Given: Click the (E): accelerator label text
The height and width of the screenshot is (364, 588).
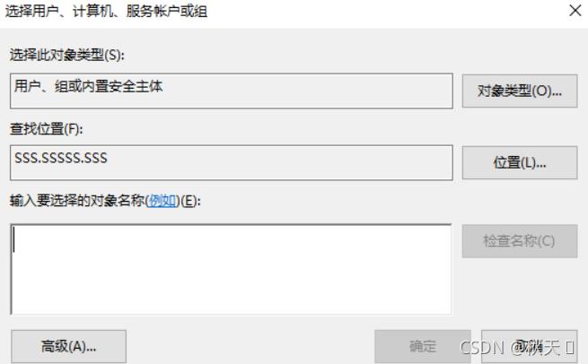Looking at the screenshot, I should [191, 201].
